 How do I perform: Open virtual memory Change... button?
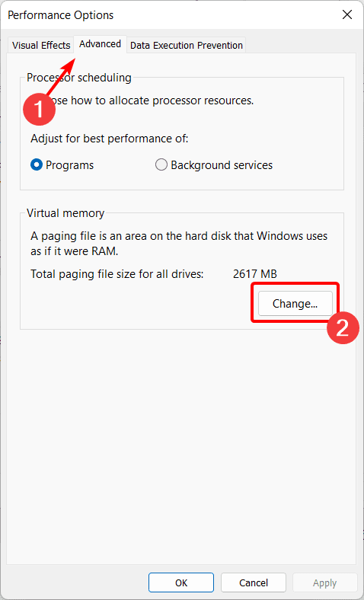point(295,304)
